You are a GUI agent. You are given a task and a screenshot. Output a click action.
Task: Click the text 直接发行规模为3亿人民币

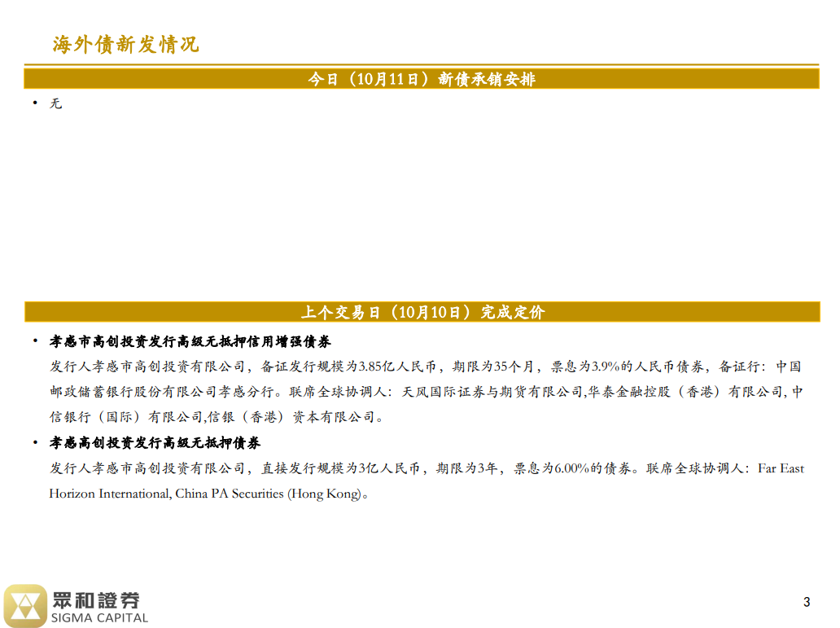pyautogui.click(x=340, y=468)
